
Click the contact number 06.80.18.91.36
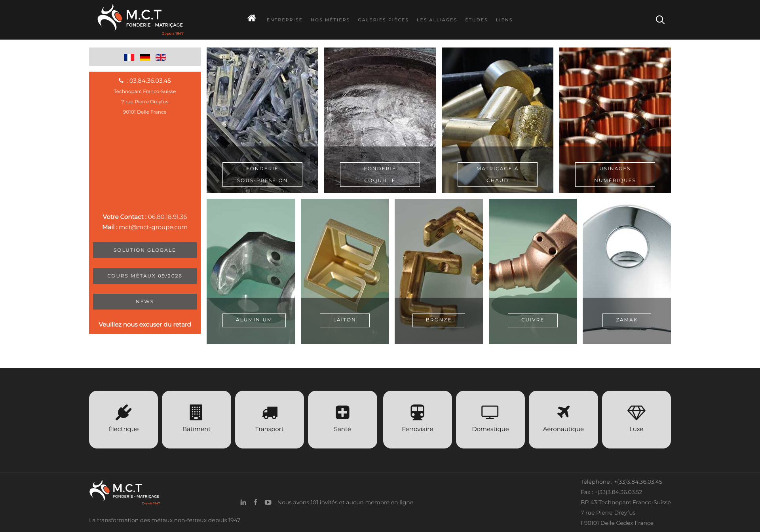167,217
